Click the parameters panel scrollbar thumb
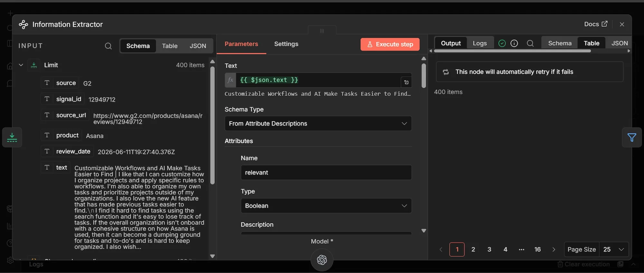Viewport: 644px width, 273px height. pos(424,76)
